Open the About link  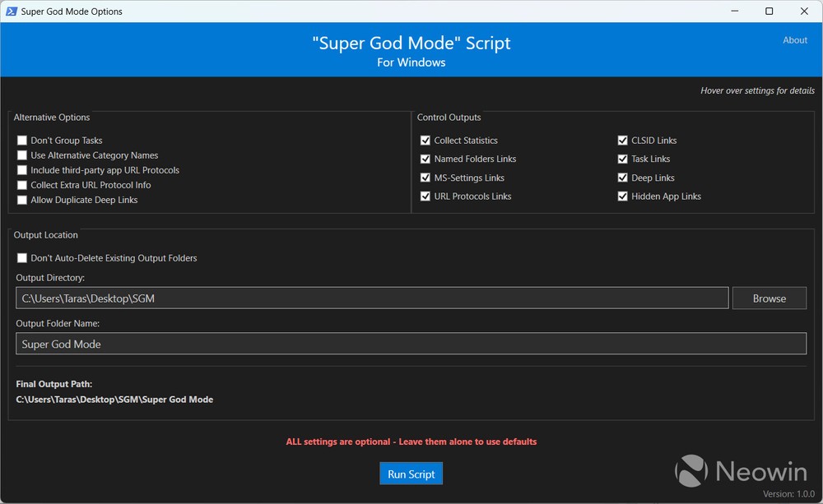794,40
